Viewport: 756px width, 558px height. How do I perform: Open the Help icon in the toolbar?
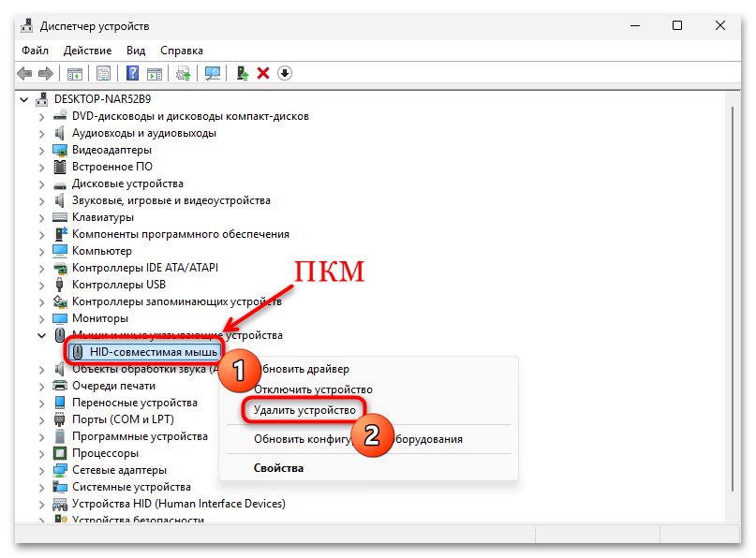pos(133,73)
